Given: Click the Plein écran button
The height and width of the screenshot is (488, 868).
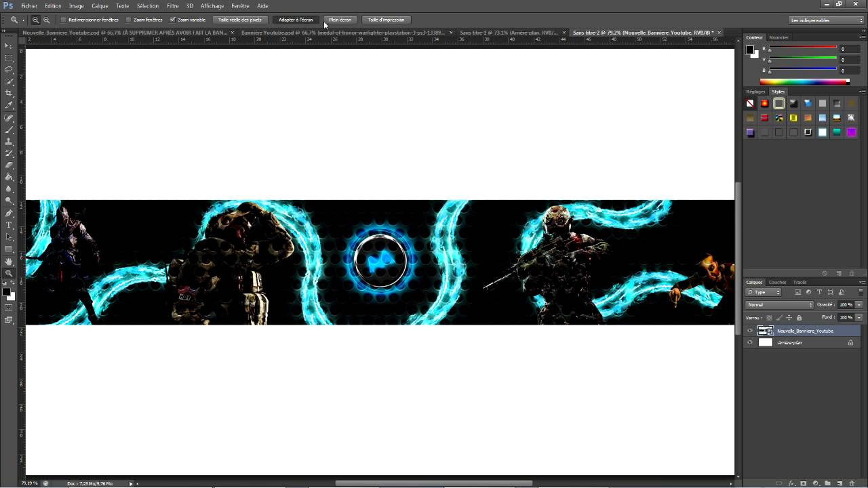Looking at the screenshot, I should coord(340,20).
